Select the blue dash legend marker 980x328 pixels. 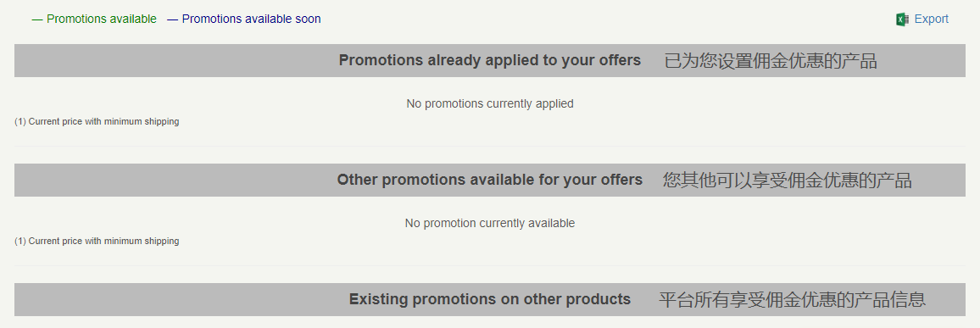[x=172, y=19]
